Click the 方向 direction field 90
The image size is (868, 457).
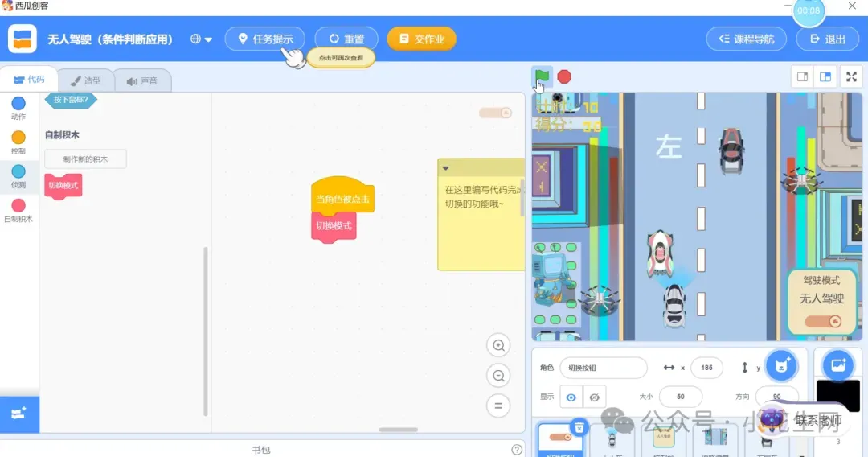(776, 397)
